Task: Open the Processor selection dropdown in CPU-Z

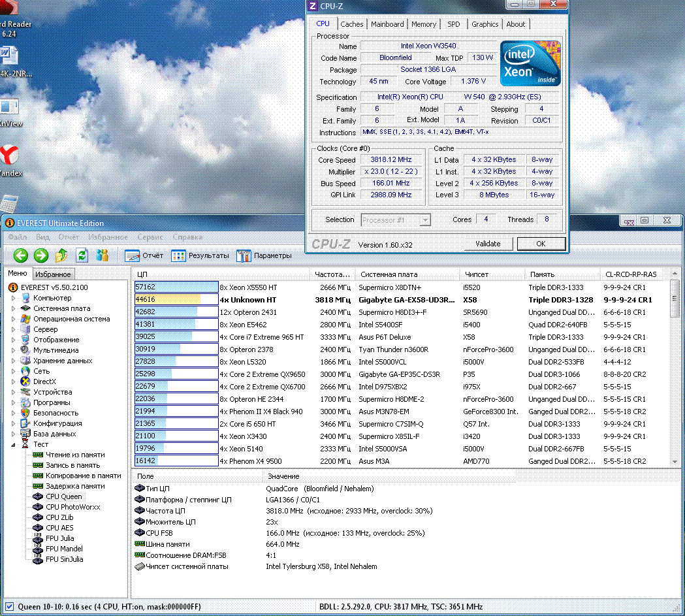Action: pos(425,220)
